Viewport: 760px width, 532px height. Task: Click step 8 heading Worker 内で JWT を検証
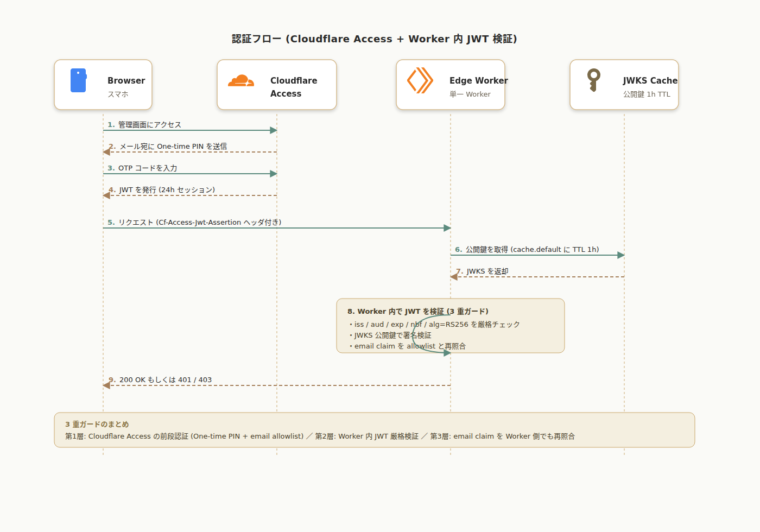point(418,312)
